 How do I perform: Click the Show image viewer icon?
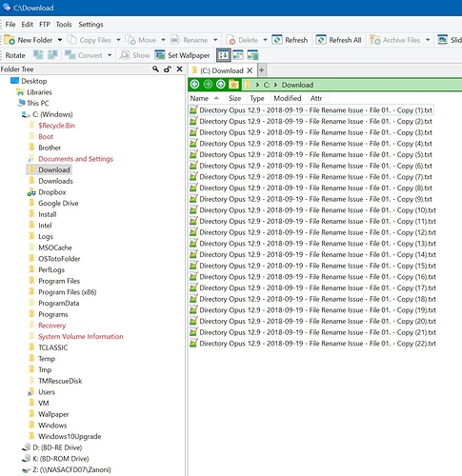(x=125, y=55)
